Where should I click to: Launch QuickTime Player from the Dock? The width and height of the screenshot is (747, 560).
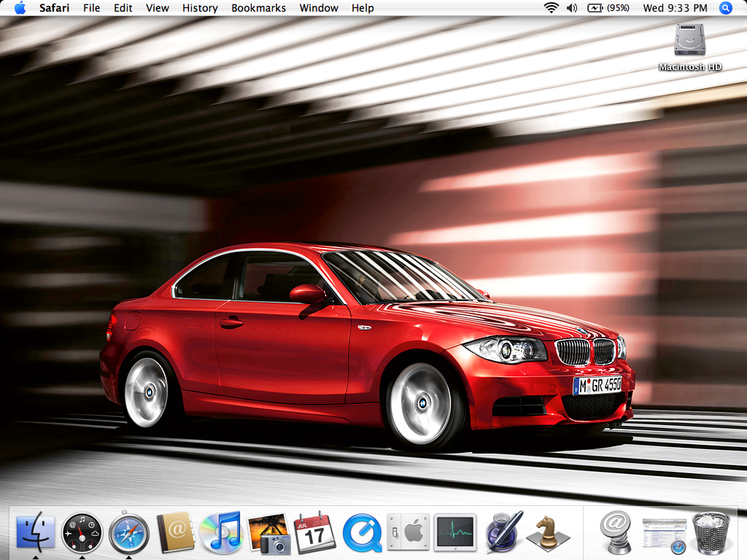(362, 532)
